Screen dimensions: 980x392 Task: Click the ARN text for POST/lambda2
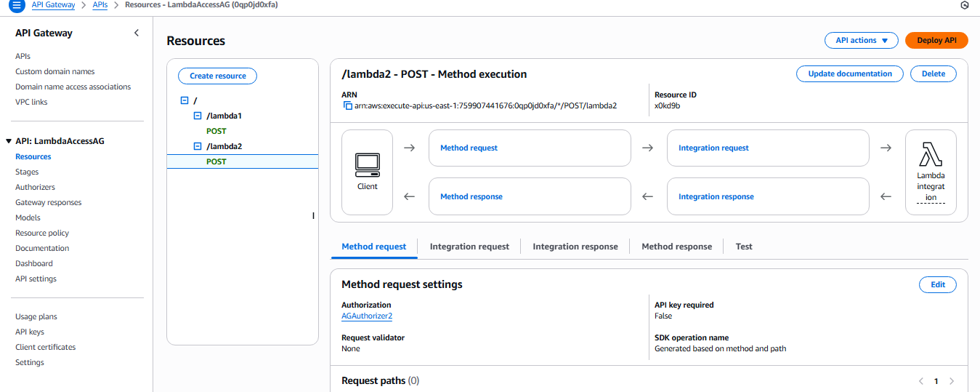pyautogui.click(x=485, y=105)
